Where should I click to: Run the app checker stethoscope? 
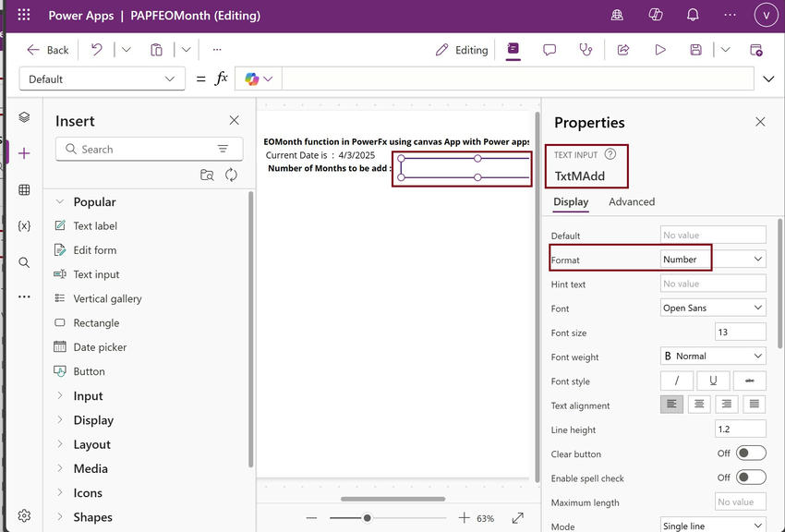(x=586, y=50)
